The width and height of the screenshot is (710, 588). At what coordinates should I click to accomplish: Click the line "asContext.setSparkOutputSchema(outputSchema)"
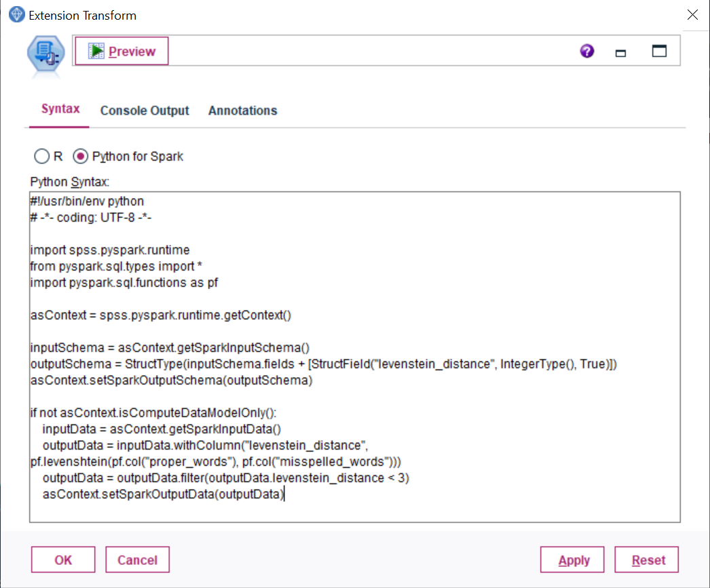point(171,380)
